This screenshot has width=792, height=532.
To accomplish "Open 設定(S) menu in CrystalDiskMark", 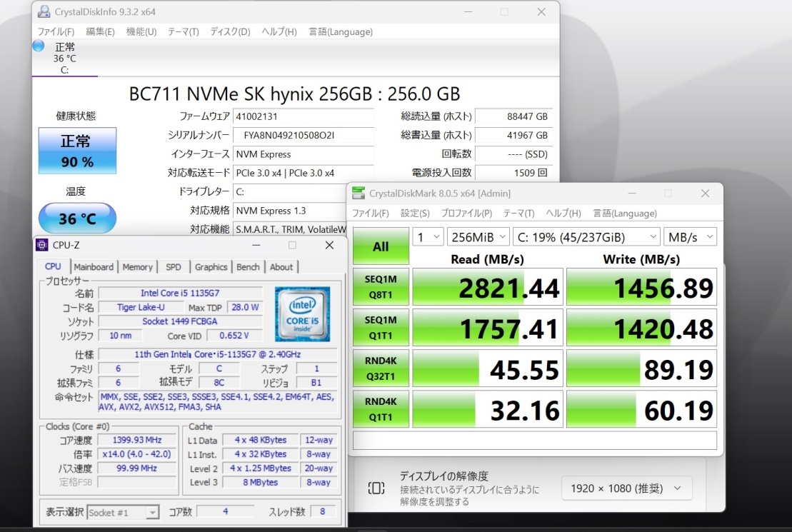I will click(415, 214).
